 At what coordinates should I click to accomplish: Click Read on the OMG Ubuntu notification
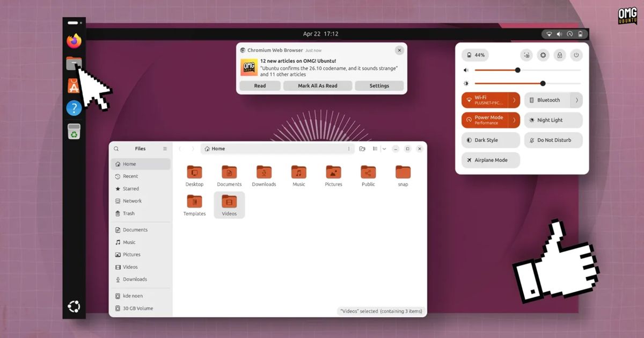(x=260, y=85)
